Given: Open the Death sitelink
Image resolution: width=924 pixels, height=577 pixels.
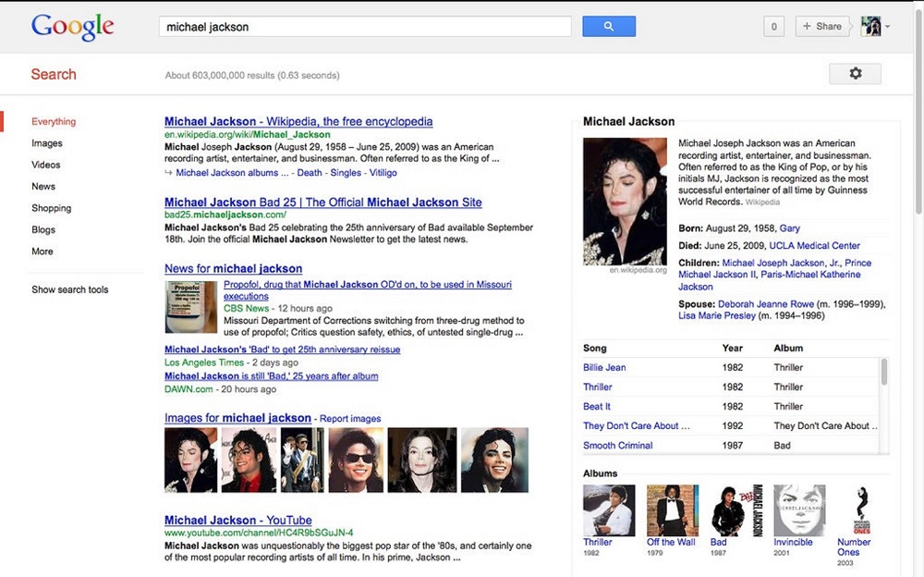Looking at the screenshot, I should [310, 173].
